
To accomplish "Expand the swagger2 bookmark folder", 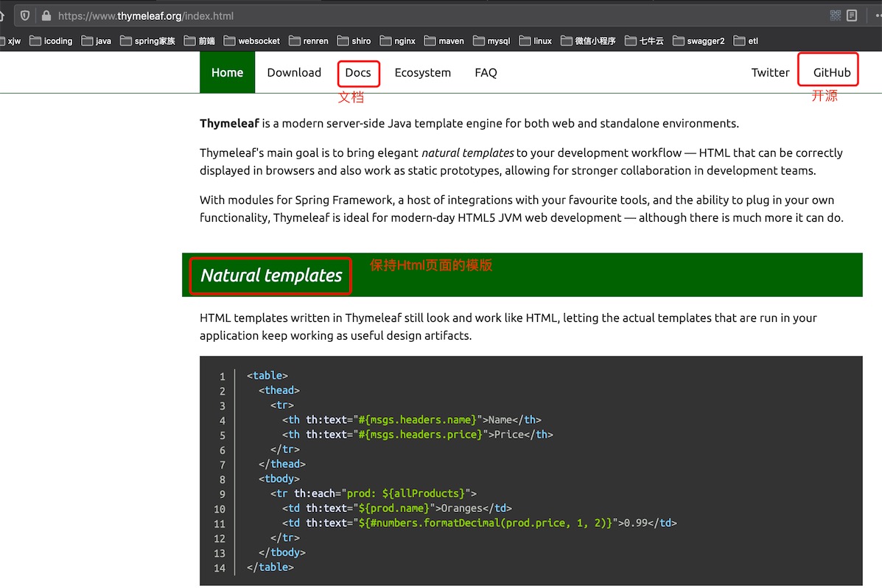I will point(699,41).
